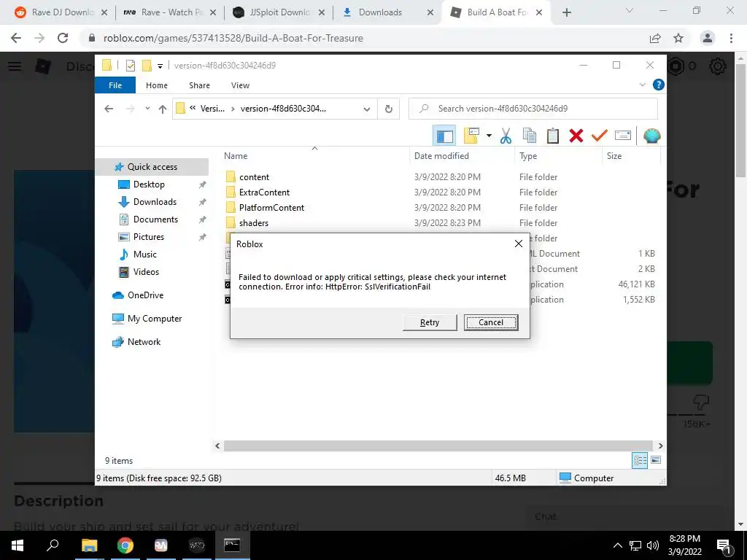Click the Properties quick access icon
The width and height of the screenshot is (747, 560).
131,66
